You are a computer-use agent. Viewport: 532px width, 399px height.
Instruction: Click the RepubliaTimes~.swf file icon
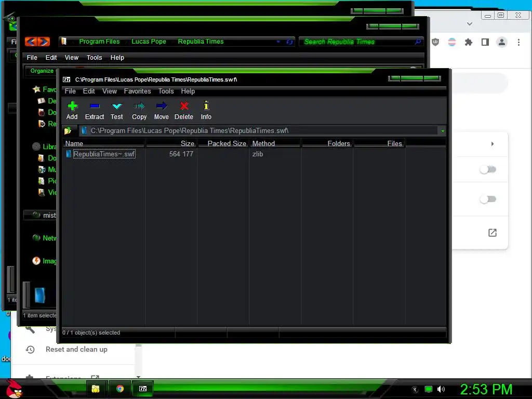coord(69,154)
